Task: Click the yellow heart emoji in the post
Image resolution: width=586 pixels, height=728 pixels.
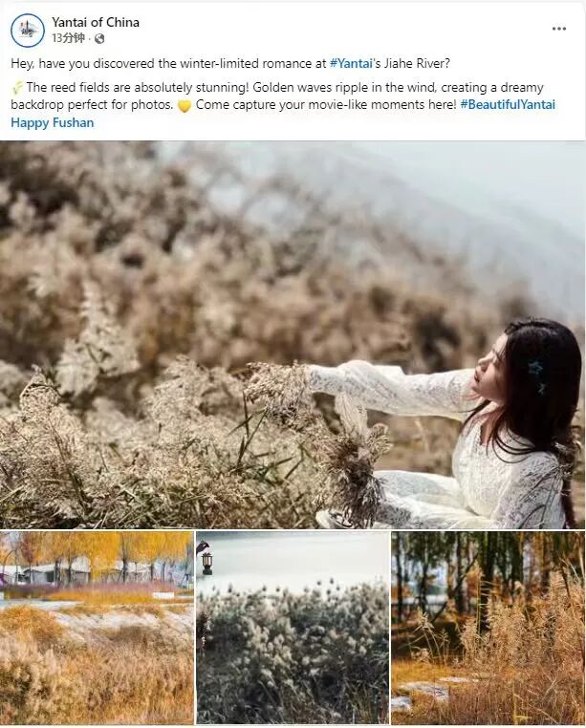Action: [x=184, y=106]
